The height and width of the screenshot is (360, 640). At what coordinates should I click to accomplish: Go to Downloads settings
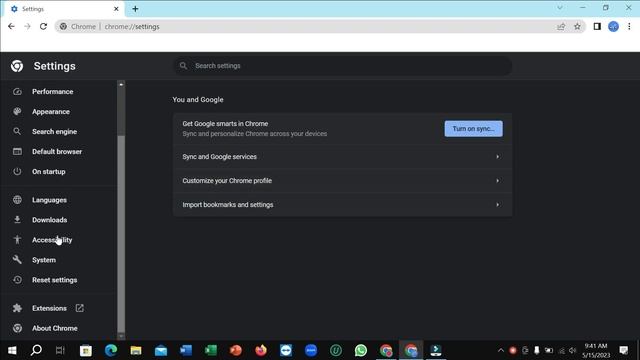pyautogui.click(x=49, y=220)
